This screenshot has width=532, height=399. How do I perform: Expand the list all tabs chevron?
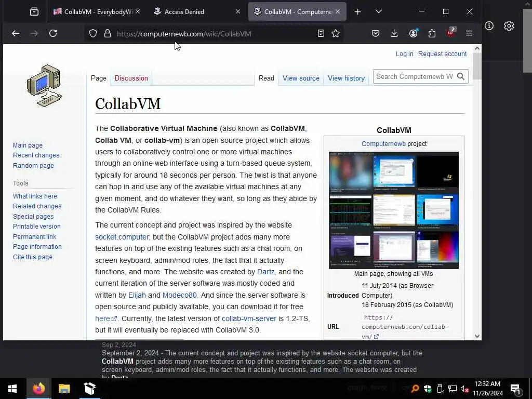[379, 11]
